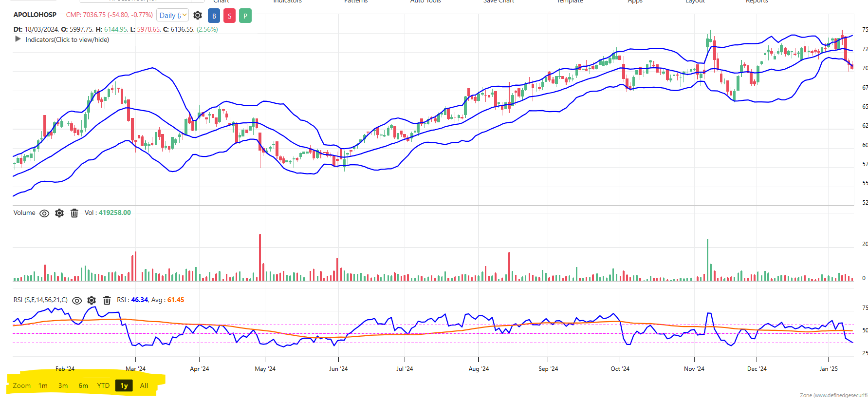The image size is (868, 404).
Task: Click the CMP: 7036.75 price text
Action: [x=110, y=15]
